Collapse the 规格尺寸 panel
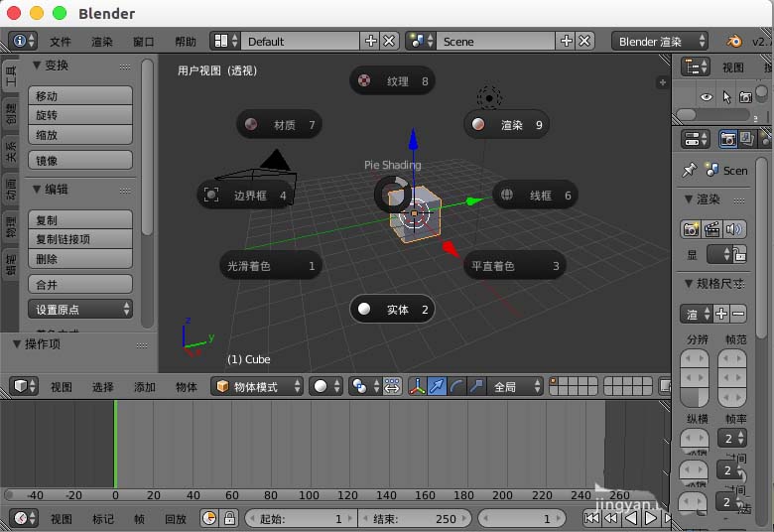This screenshot has height=532, width=774. 689,284
